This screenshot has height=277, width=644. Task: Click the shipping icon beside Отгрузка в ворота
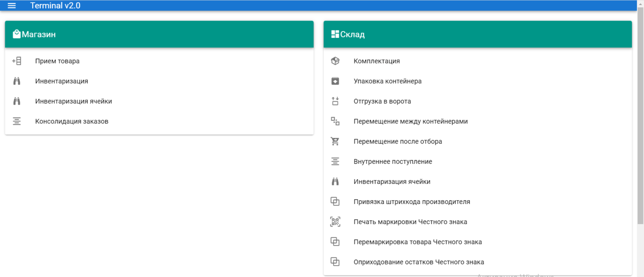click(335, 101)
